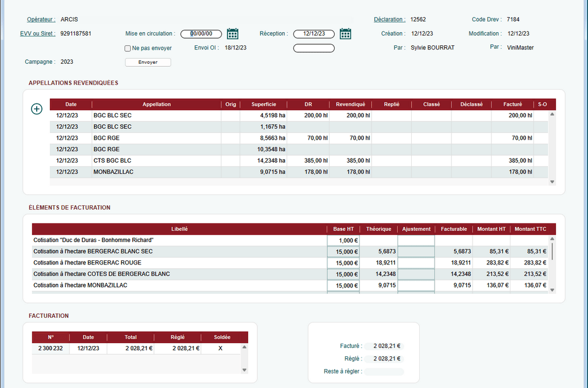The height and width of the screenshot is (388, 588).
Task: Add a new appellation with plus icon
Action: coord(37,109)
